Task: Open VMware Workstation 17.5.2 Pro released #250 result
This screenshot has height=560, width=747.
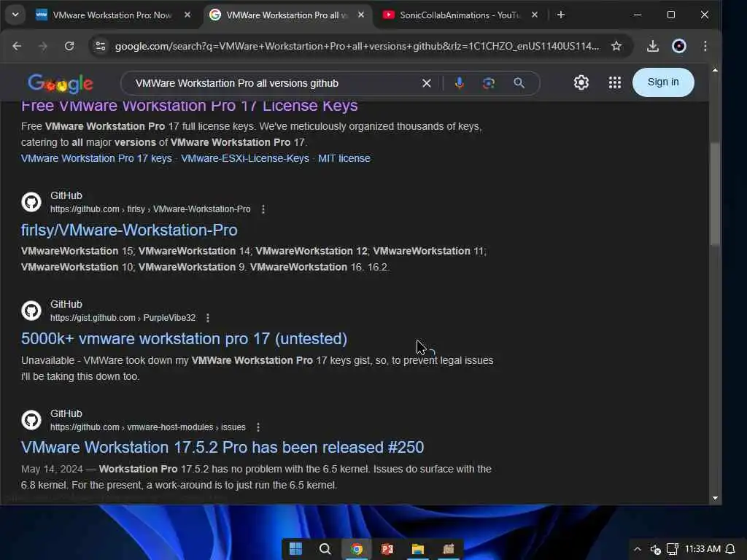Action: pyautogui.click(x=222, y=447)
